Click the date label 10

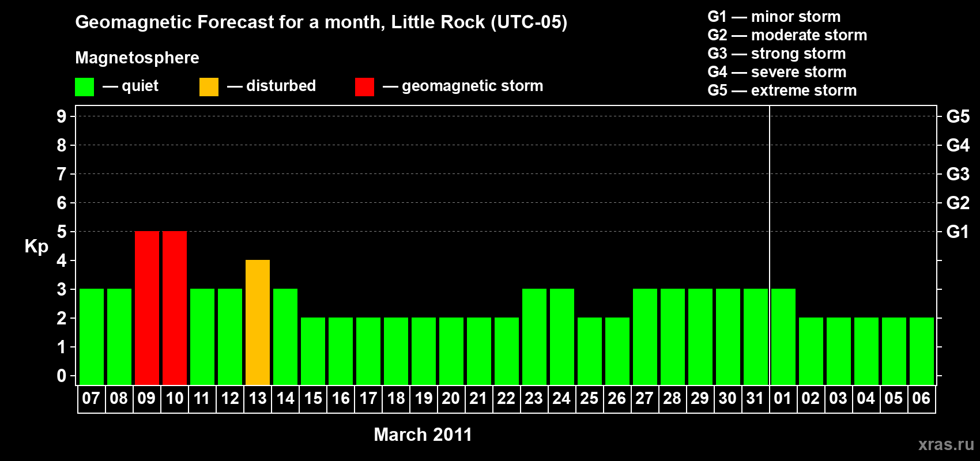174,399
